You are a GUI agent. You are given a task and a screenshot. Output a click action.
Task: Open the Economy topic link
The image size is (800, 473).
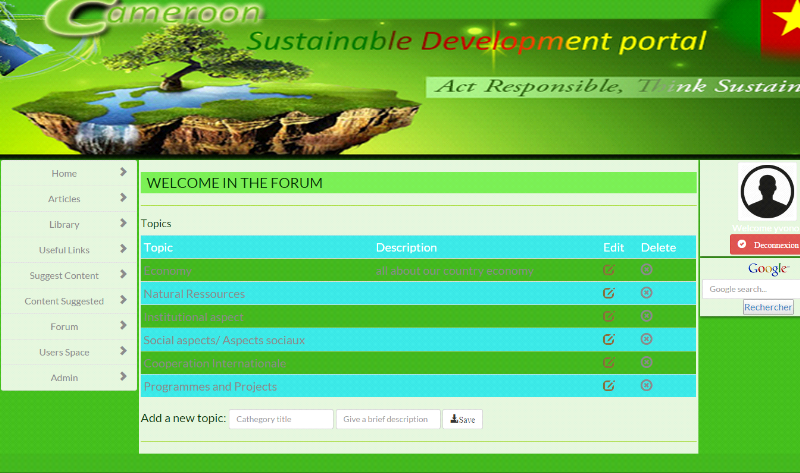pos(168,270)
